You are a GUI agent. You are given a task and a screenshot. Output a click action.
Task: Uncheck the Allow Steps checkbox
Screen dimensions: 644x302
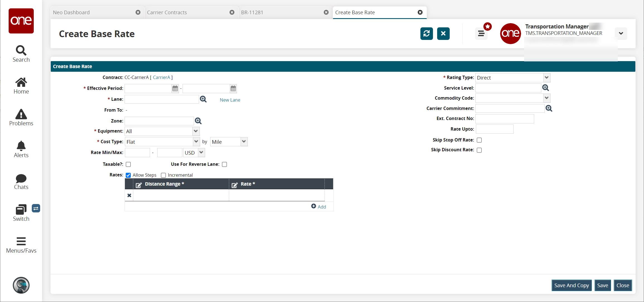[x=128, y=175]
